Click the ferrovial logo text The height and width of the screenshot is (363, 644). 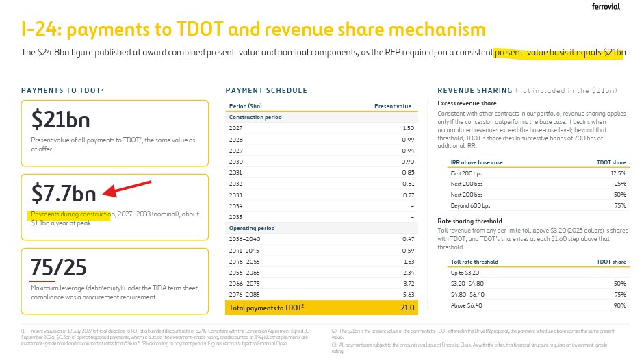(606, 7)
